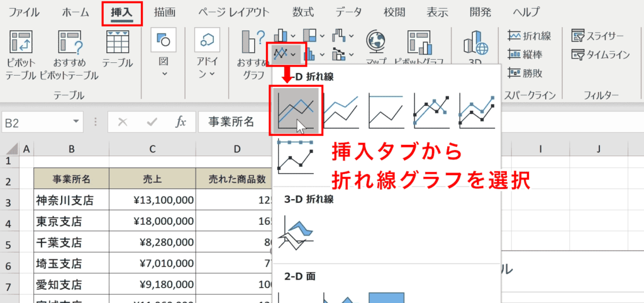Click the formula bar cancel (X) button
This screenshot has height=303, width=644.
[122, 122]
